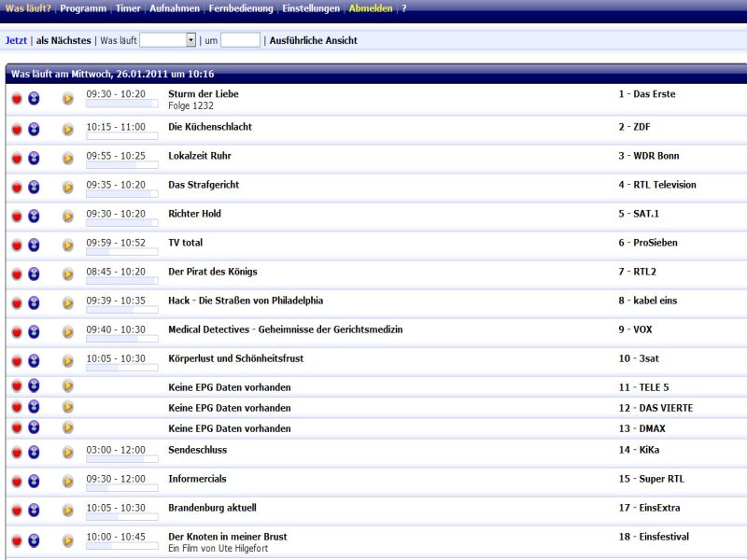
Task: Play Der Knoten in meiner Brust
Action: click(x=67, y=540)
